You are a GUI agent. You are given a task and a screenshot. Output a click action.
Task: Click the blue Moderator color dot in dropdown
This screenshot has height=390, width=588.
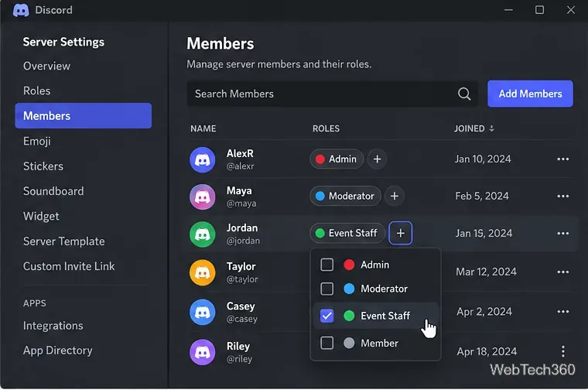coord(349,289)
